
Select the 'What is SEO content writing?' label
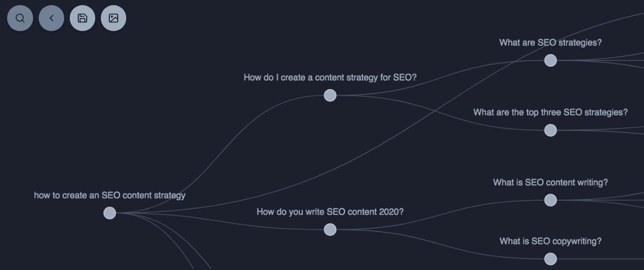pyautogui.click(x=550, y=182)
